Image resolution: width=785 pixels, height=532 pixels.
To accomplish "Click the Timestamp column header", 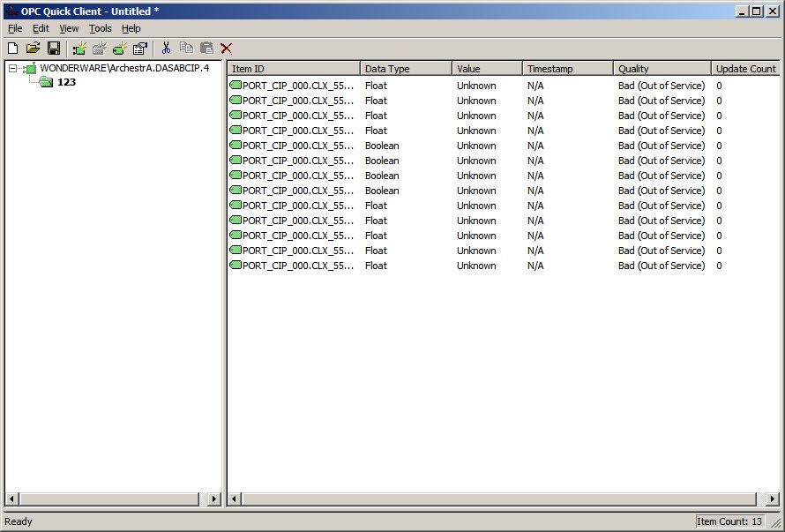I will tap(566, 69).
